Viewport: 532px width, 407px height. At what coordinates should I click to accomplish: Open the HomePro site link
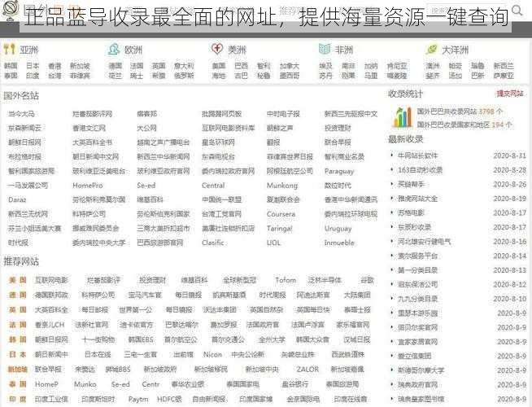[88, 186]
